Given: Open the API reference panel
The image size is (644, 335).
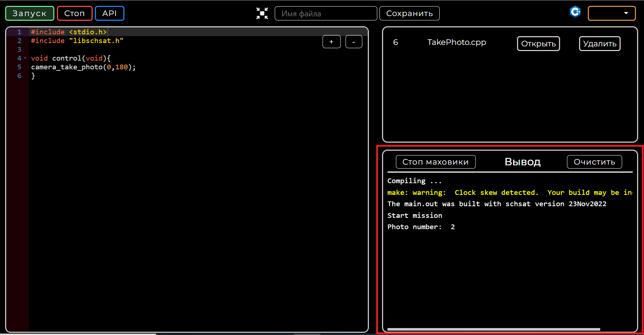Looking at the screenshot, I should [x=109, y=13].
